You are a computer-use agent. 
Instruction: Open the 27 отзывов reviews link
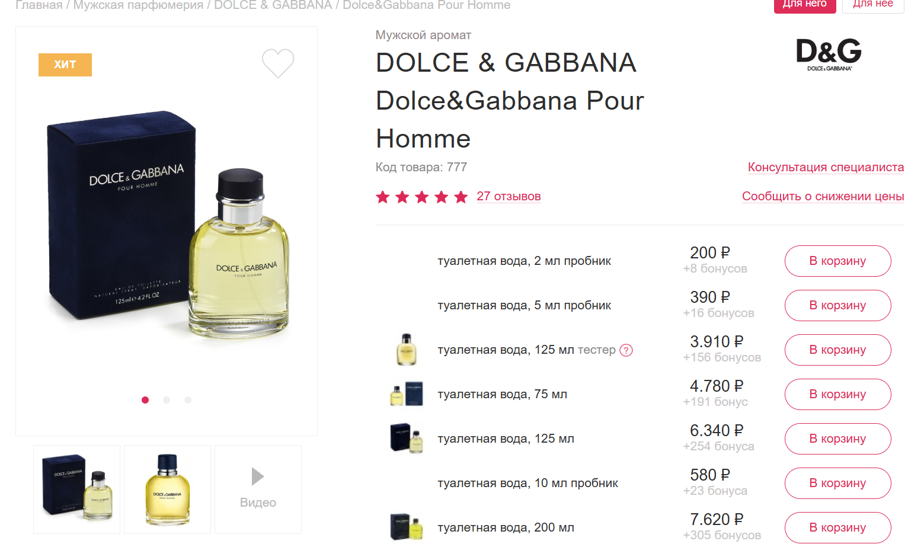(509, 196)
